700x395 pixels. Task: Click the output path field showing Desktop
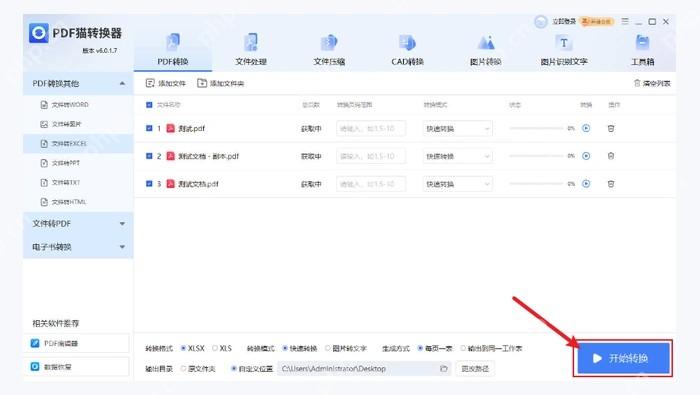click(x=364, y=369)
